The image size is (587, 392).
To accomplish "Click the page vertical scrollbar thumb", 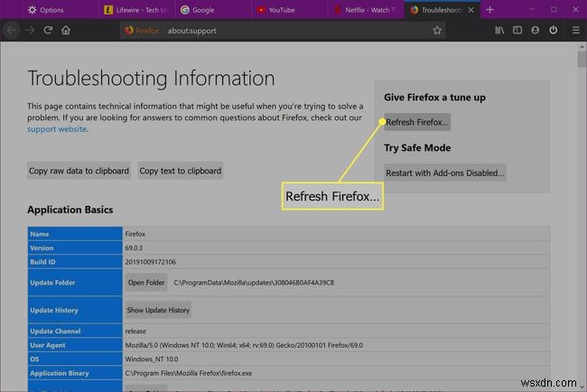I will coord(582,60).
